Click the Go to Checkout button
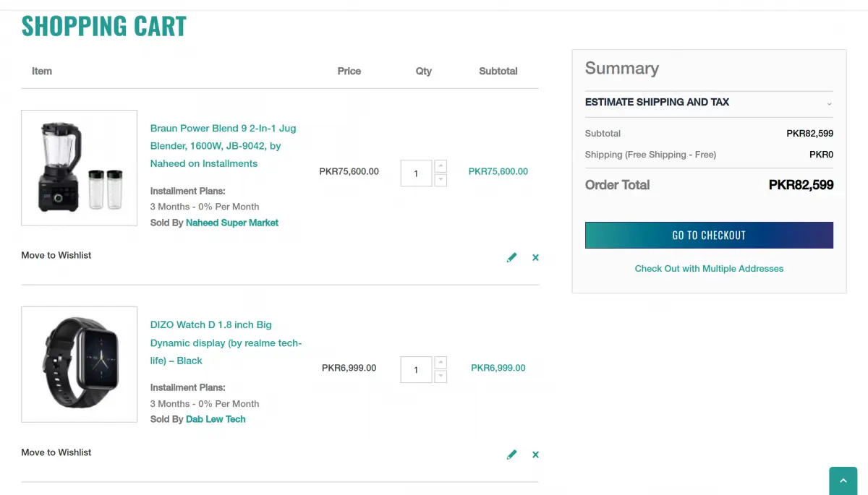Viewport: 868px width, 495px height. click(709, 235)
